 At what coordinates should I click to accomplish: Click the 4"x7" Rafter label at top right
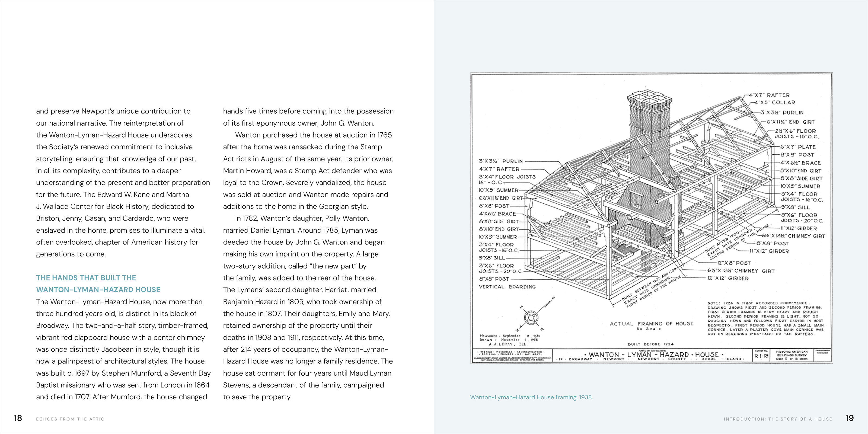tap(769, 95)
